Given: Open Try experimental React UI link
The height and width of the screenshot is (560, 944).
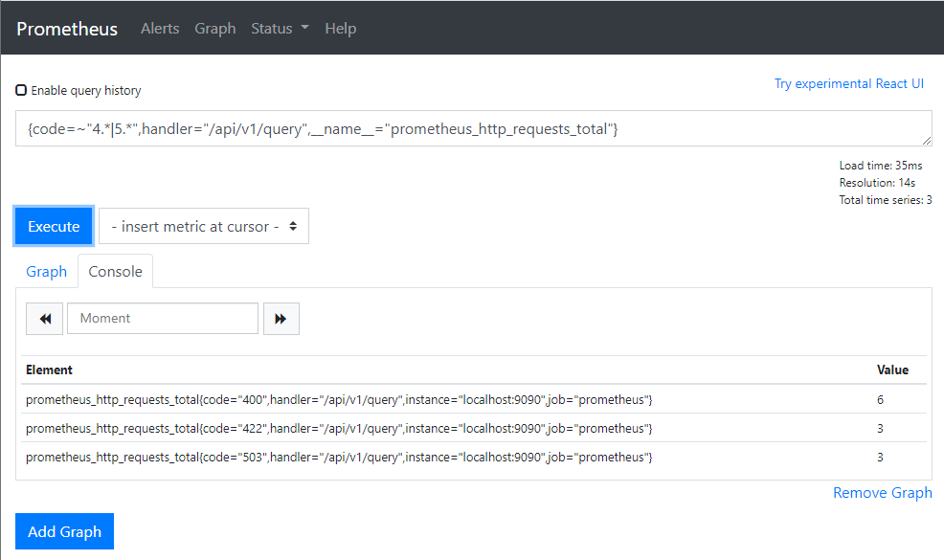Looking at the screenshot, I should pos(848,84).
